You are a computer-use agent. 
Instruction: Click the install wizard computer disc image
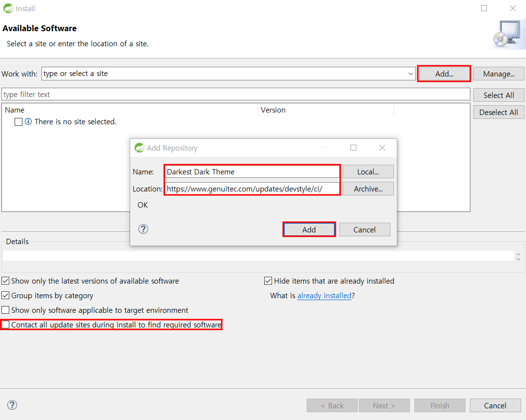point(509,35)
